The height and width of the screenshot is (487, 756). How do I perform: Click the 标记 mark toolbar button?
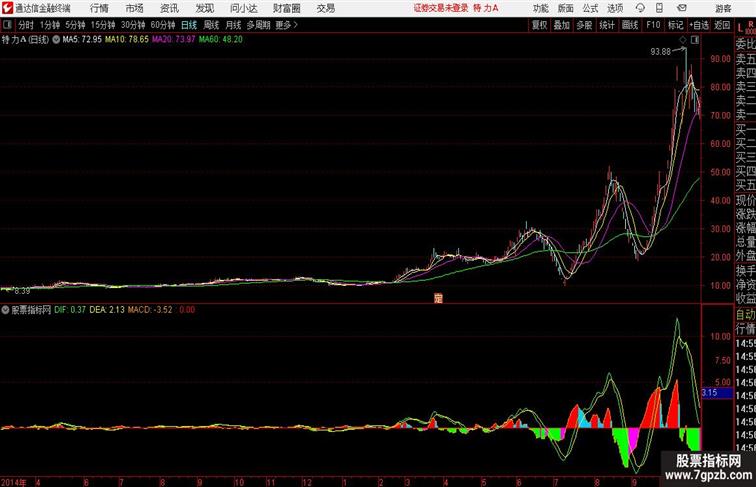675,25
